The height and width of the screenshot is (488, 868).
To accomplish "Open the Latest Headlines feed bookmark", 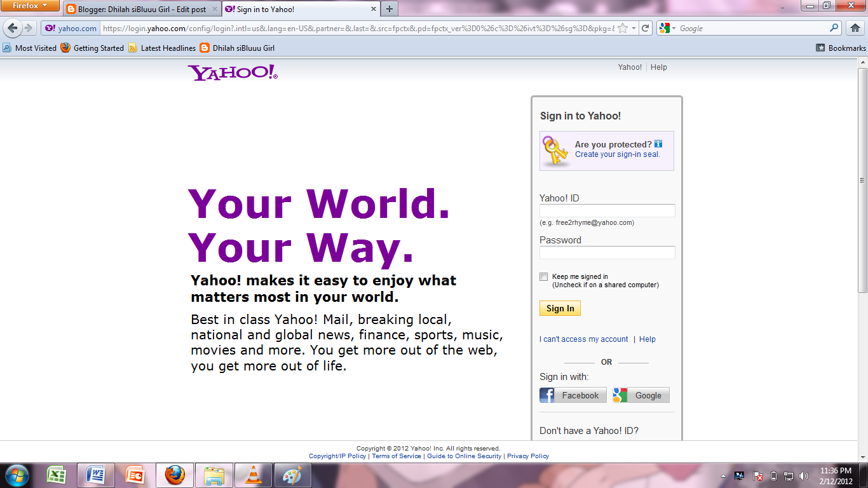I will 162,48.
